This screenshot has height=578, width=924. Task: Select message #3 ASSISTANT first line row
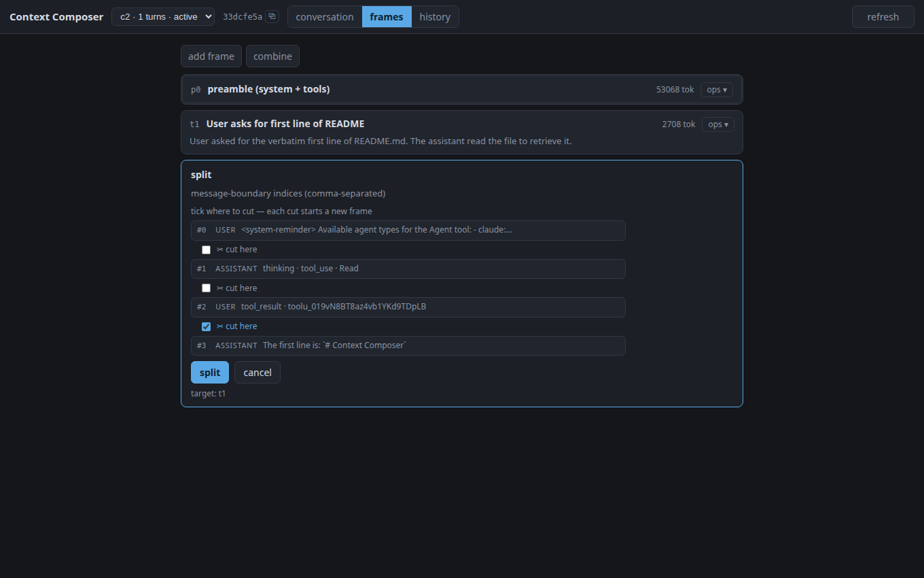[408, 345]
